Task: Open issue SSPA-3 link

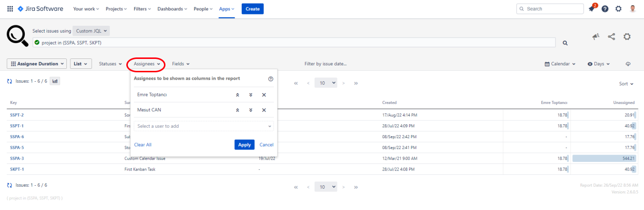Action: pyautogui.click(x=17, y=158)
